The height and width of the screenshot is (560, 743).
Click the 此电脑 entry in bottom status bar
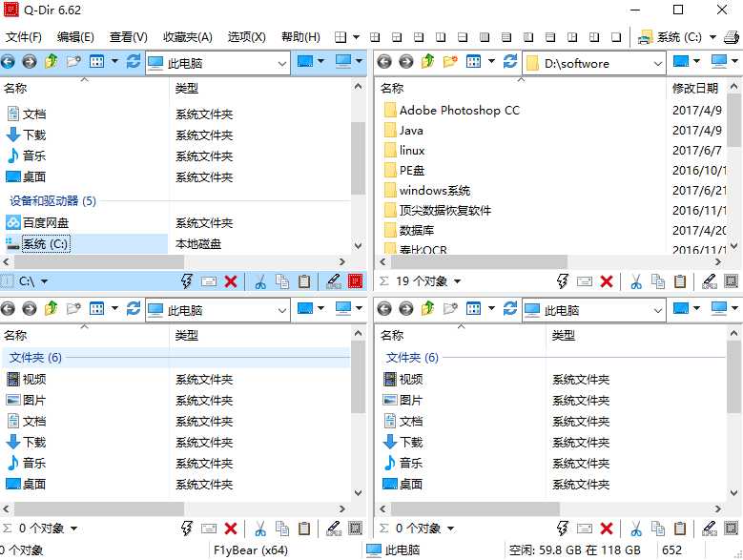393,550
